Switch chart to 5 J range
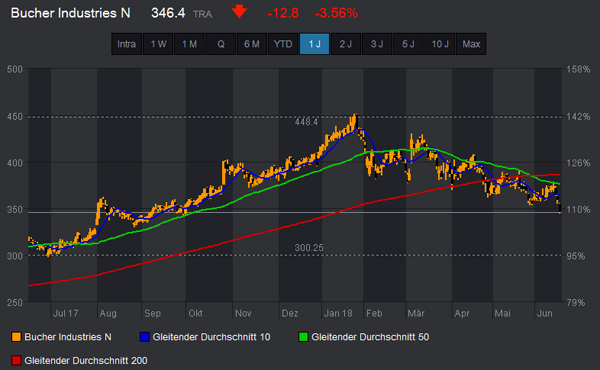 click(408, 44)
